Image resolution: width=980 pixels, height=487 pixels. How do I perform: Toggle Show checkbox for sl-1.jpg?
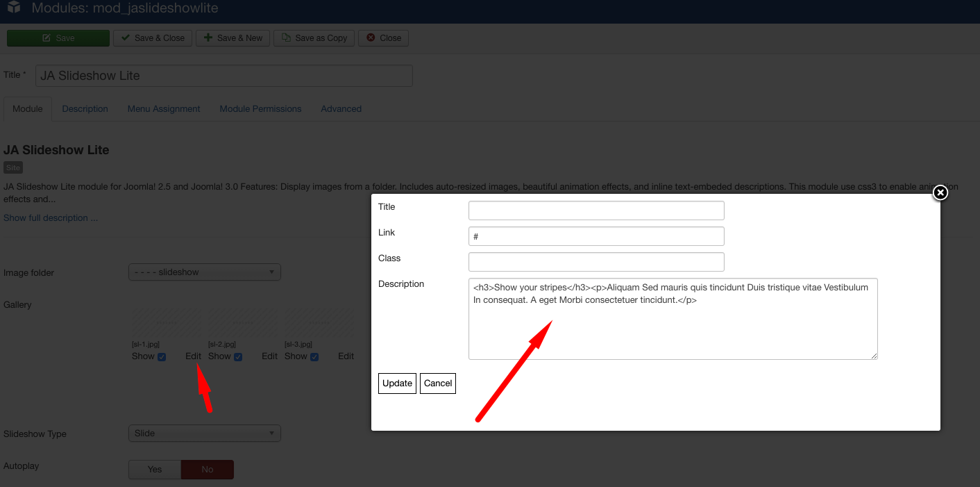coord(162,357)
